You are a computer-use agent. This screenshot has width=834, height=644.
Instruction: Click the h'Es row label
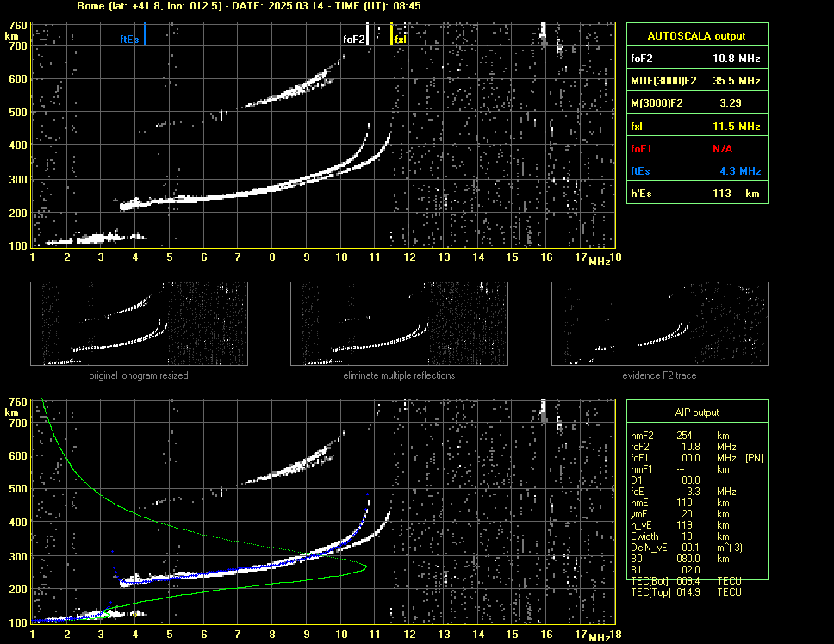(x=641, y=194)
